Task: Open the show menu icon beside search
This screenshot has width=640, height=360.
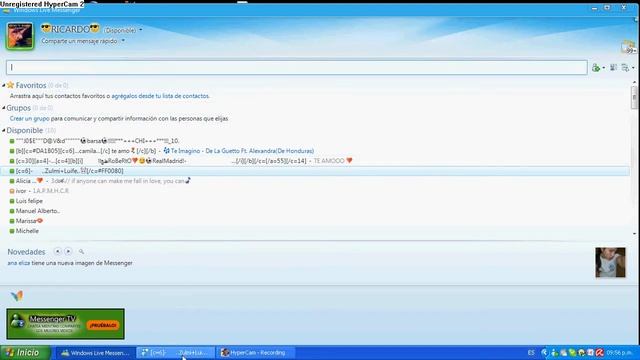Action: tap(625, 68)
